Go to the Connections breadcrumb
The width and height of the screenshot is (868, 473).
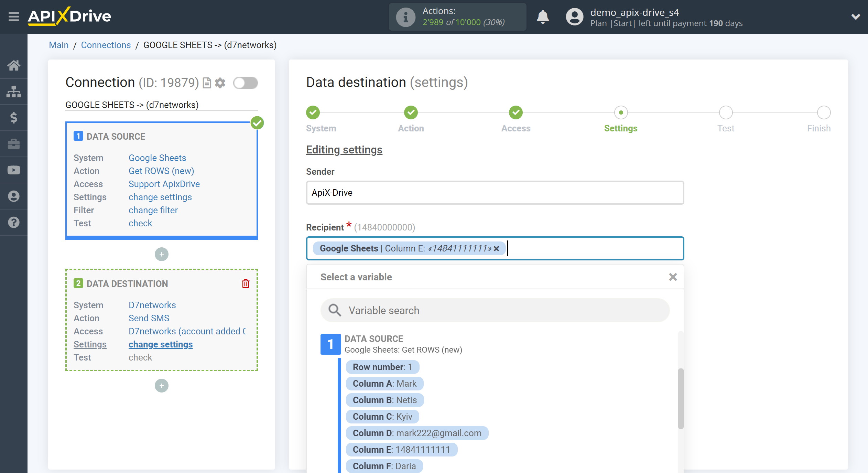point(106,45)
